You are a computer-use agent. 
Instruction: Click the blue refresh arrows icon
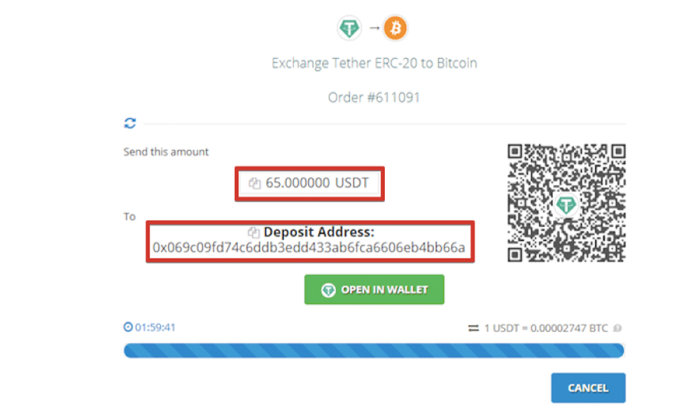[x=130, y=123]
